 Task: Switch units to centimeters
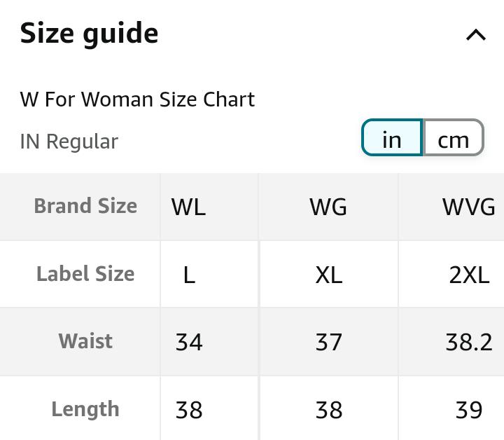pos(453,138)
